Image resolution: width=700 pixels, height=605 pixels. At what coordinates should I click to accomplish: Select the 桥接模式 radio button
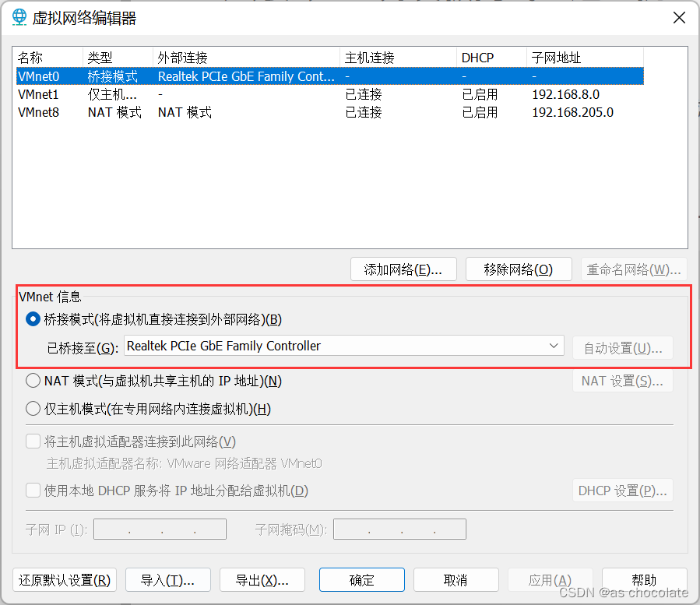click(x=33, y=319)
